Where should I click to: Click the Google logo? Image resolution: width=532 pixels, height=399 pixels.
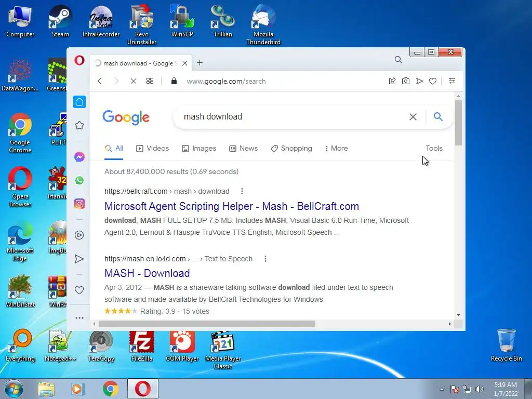pyautogui.click(x=126, y=117)
